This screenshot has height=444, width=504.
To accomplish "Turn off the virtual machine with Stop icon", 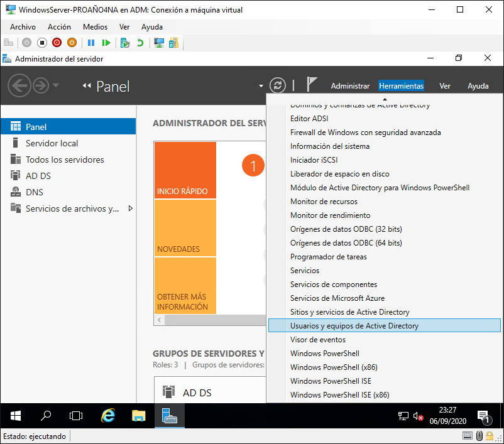I will [x=41, y=43].
